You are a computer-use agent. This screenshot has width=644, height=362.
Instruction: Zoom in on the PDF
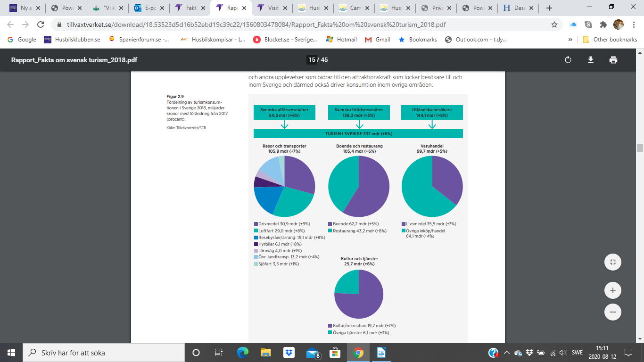pos(613,290)
